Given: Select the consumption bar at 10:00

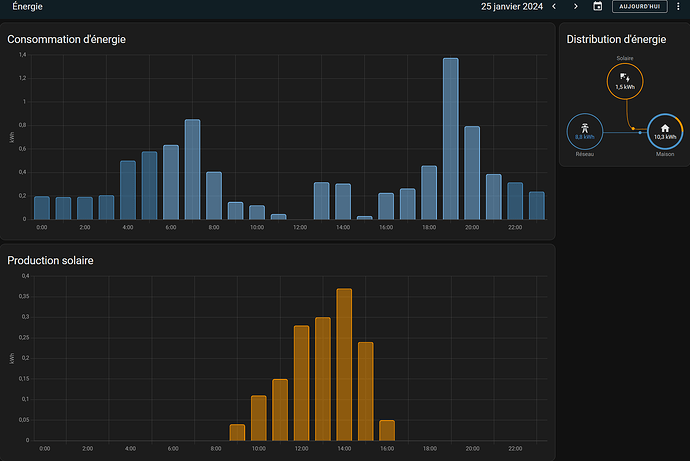Looking at the screenshot, I should pyautogui.click(x=257, y=212).
